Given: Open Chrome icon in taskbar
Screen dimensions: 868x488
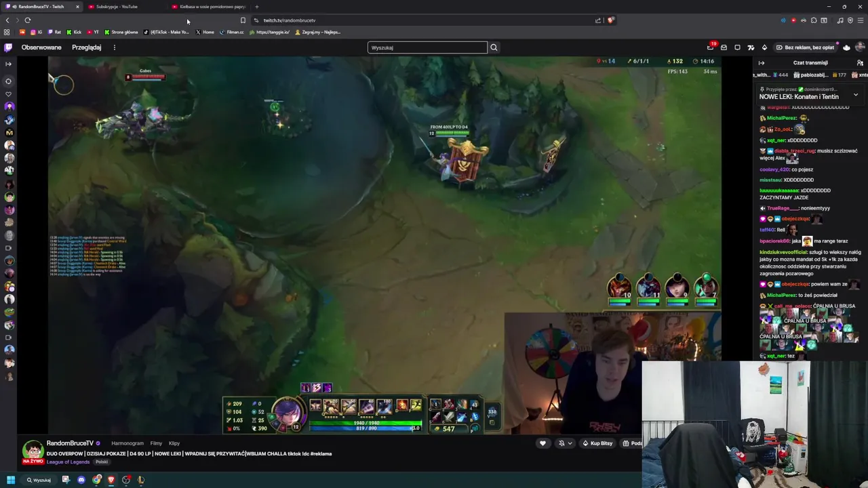Looking at the screenshot, I should pyautogui.click(x=97, y=480).
